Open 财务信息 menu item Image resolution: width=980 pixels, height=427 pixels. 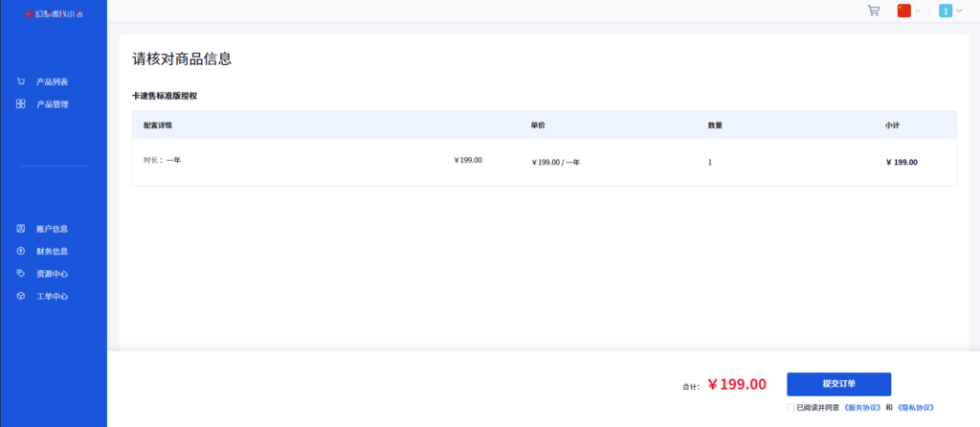pyautogui.click(x=53, y=252)
